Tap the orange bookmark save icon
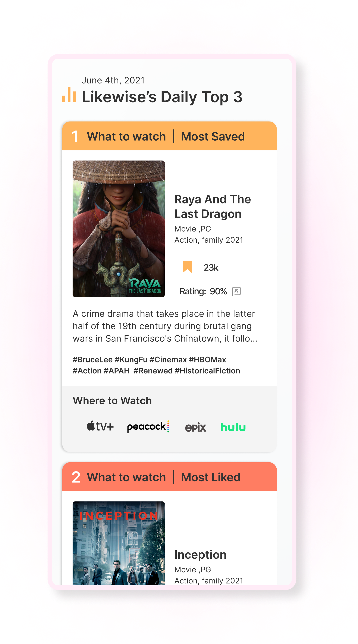 [187, 267]
